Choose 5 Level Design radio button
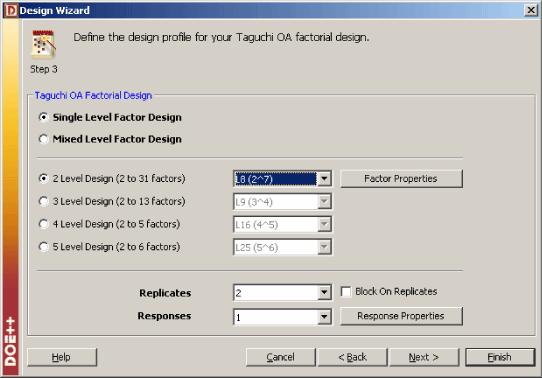 (x=44, y=247)
